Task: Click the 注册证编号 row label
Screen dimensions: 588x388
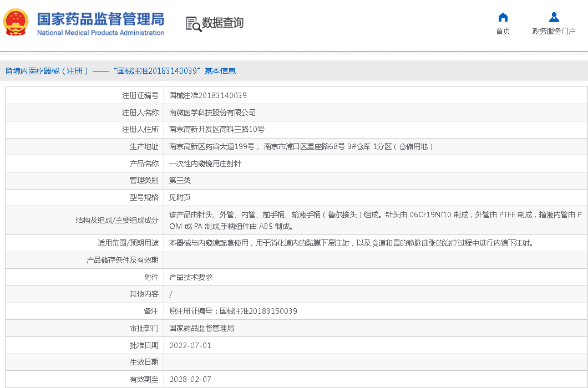Action: 140,95
